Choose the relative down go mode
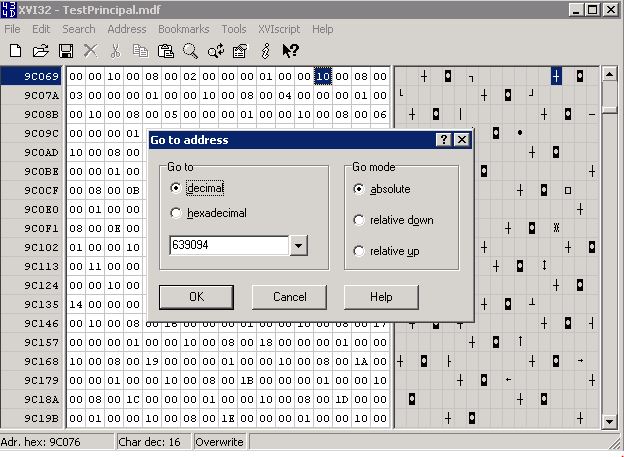The image size is (624, 457). point(359,220)
